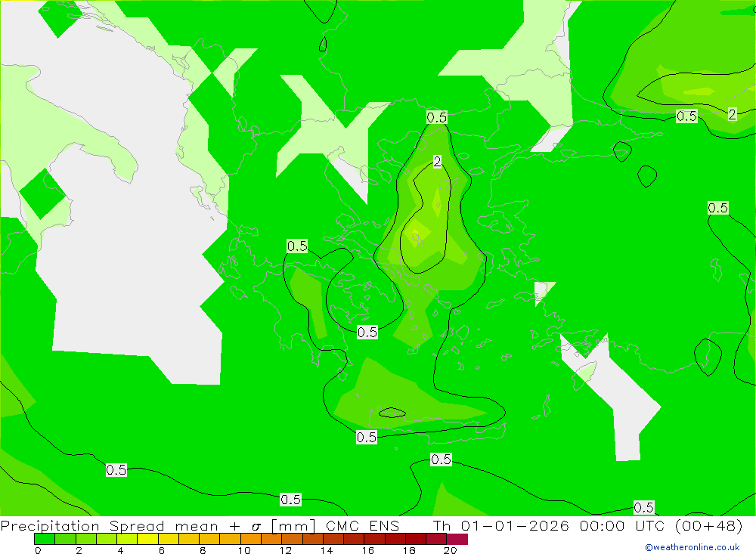Click the '0.5' contour label in the lower-left area
The image size is (756, 554).
pyautogui.click(x=116, y=469)
